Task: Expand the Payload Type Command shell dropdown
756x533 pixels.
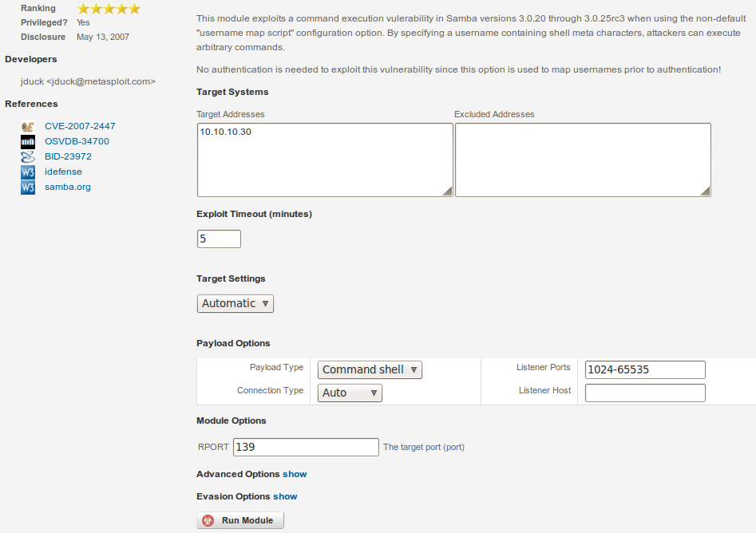Action: coord(370,369)
